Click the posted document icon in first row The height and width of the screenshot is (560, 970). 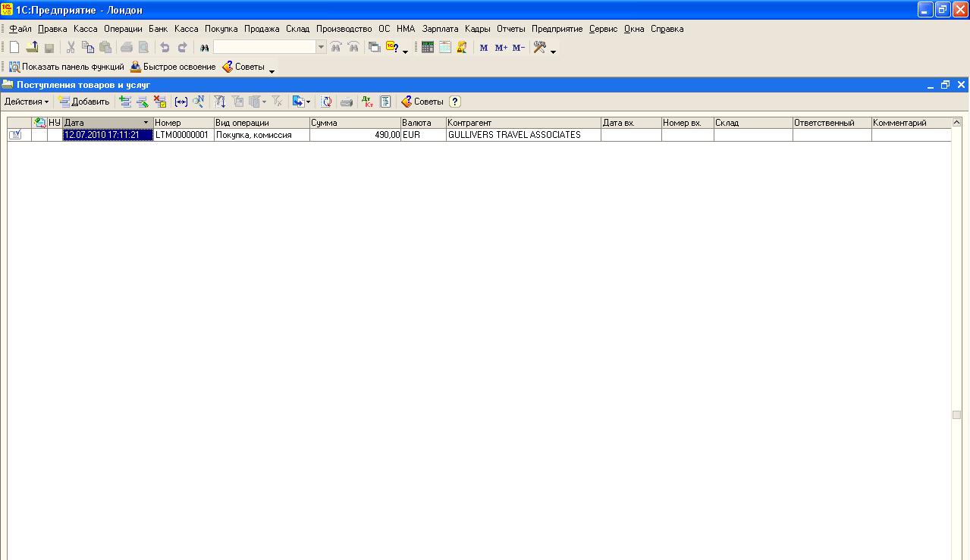[x=15, y=135]
